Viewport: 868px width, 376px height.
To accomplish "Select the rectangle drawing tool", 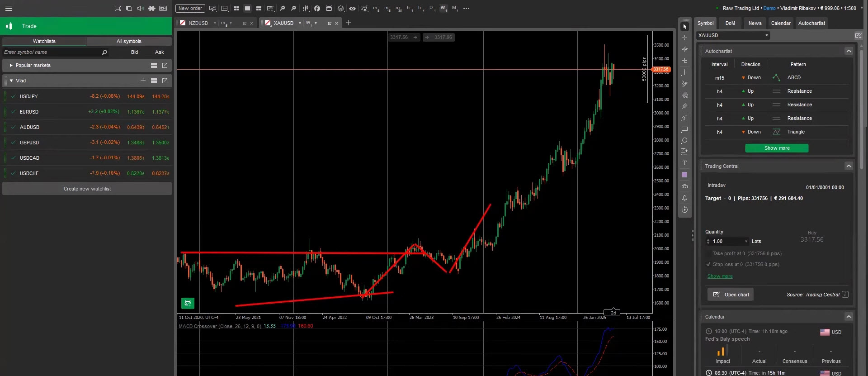I will point(684,129).
